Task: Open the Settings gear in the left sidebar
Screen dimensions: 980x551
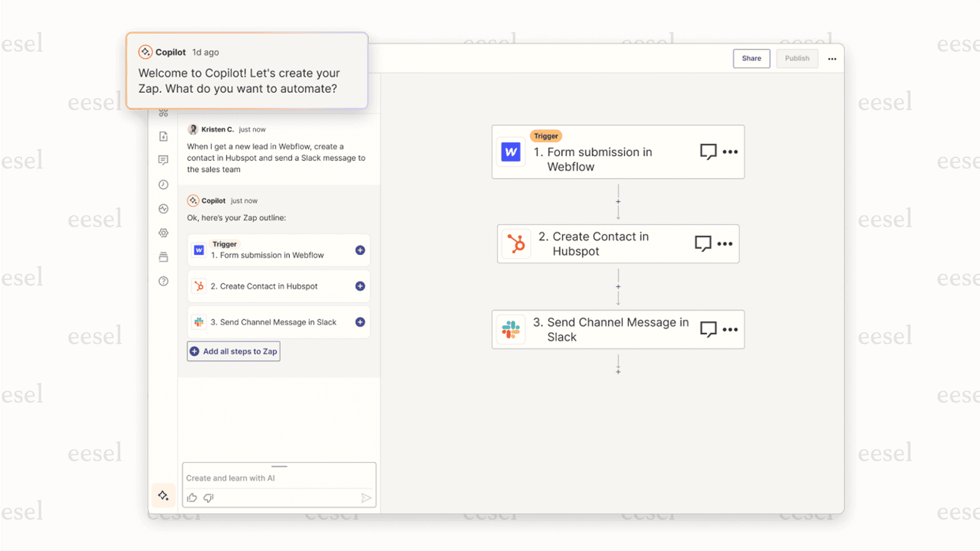Action: point(163,233)
